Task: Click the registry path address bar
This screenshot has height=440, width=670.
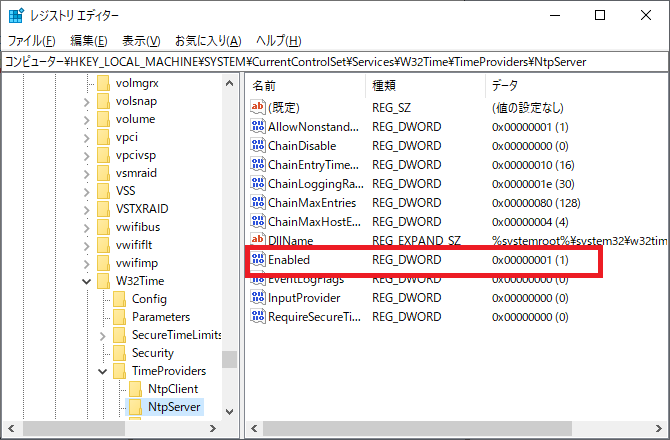Action: [x=335, y=62]
